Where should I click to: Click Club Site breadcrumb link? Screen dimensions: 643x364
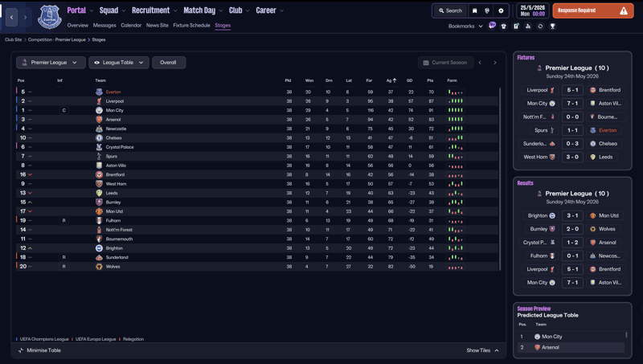click(x=13, y=39)
